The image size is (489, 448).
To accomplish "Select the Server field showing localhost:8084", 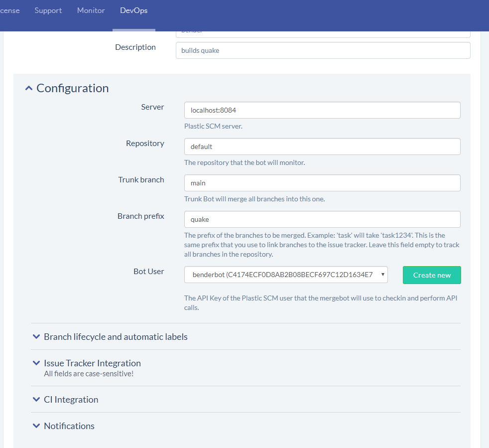I will coord(322,110).
